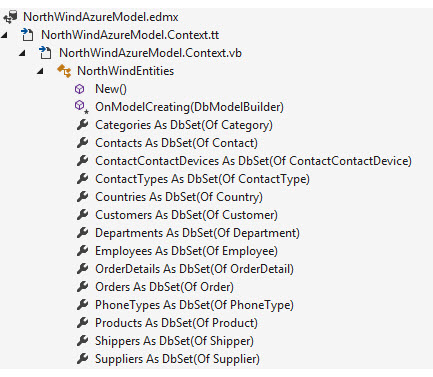Select the Employees DbSet property

[186, 251]
